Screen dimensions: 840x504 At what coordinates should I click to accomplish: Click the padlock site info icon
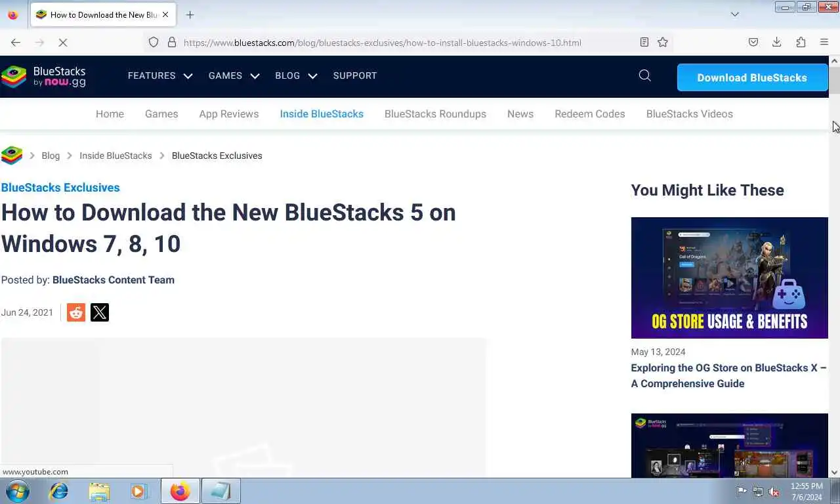[172, 42]
